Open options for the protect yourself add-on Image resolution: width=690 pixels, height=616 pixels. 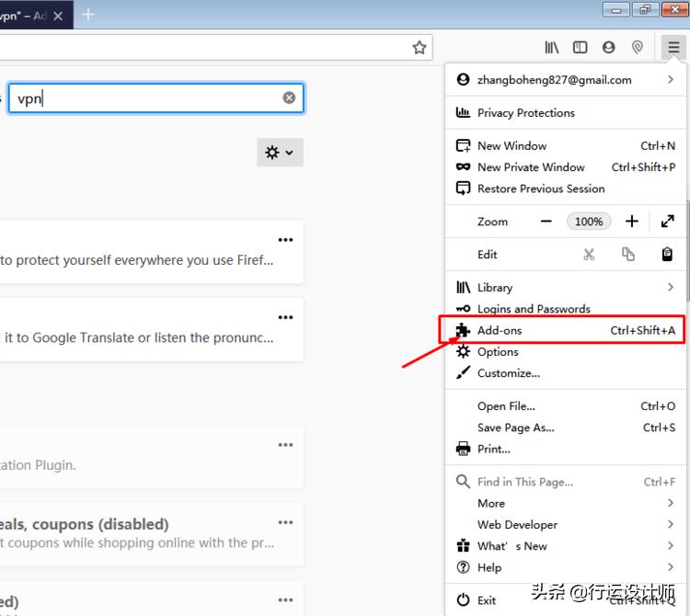(x=285, y=240)
